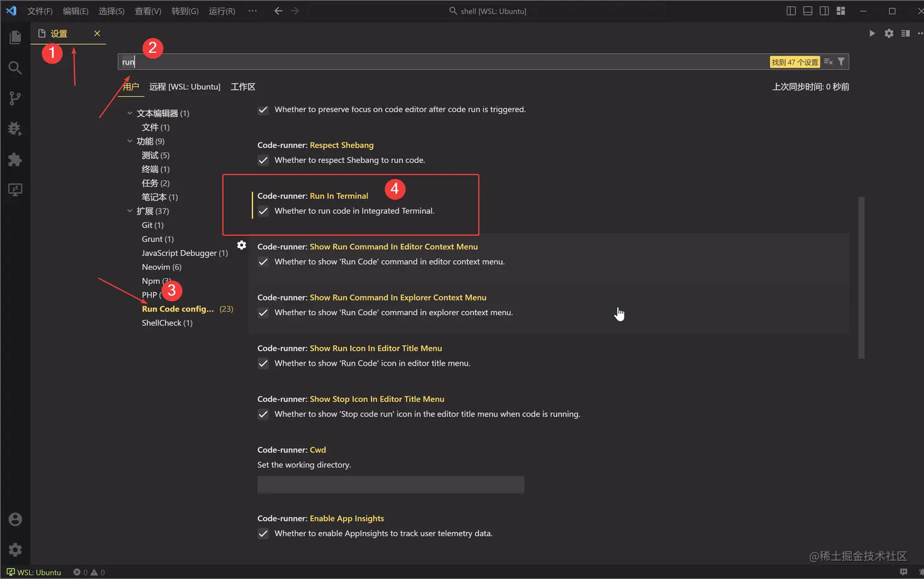Viewport: 924px width, 579px height.
Task: Toggle preserve focus on code editor checkbox
Action: click(x=263, y=110)
